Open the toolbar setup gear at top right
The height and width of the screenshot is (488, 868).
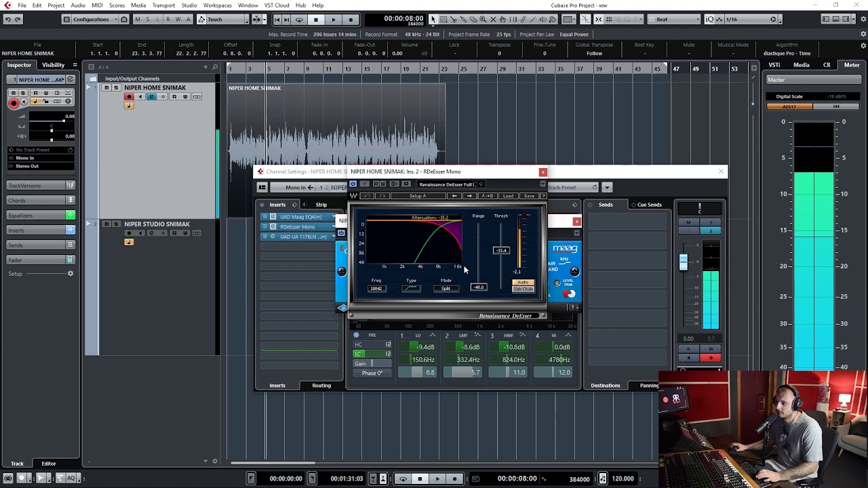coord(863,19)
